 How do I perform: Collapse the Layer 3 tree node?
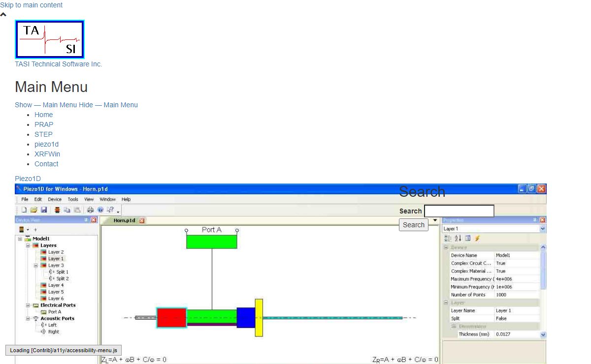point(35,266)
